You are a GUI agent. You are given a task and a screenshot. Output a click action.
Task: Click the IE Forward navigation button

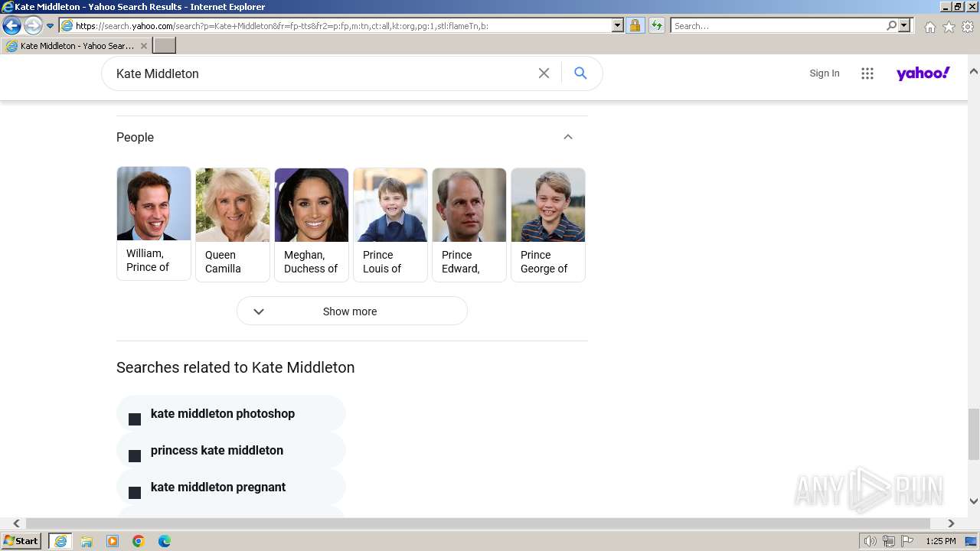33,26
